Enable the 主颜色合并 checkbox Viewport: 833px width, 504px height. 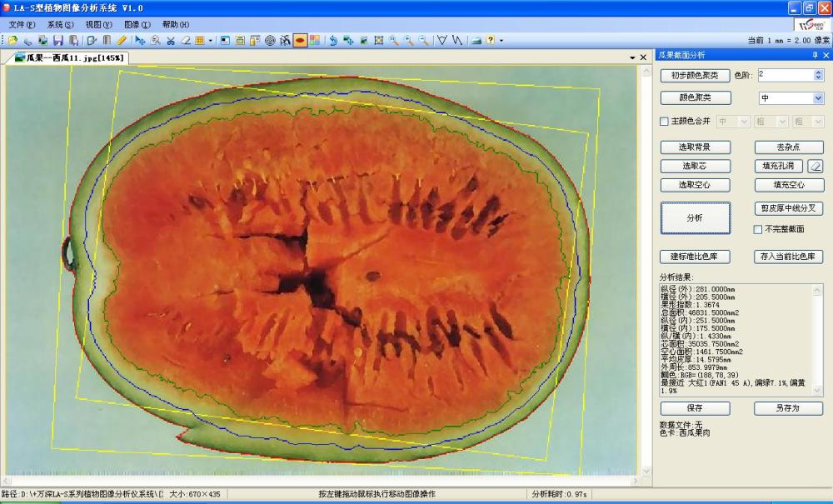tap(664, 122)
